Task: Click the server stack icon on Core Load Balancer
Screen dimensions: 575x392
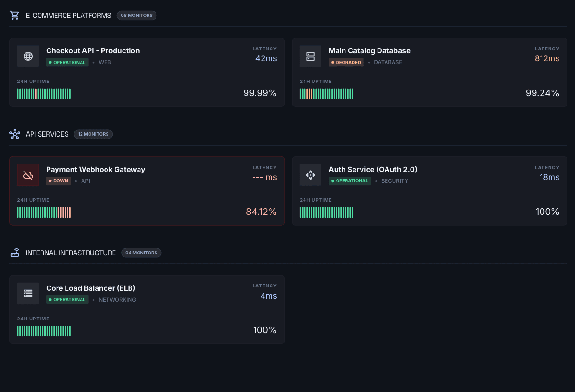Action: point(28,294)
